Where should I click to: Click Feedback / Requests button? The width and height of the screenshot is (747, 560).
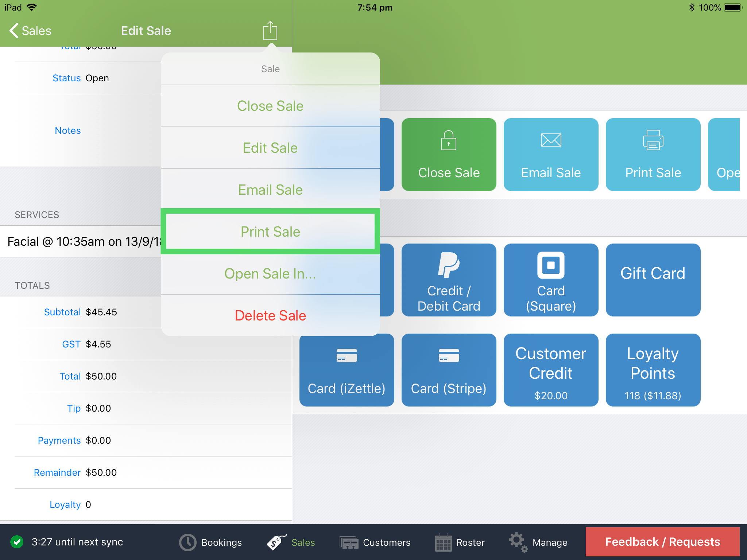(662, 542)
